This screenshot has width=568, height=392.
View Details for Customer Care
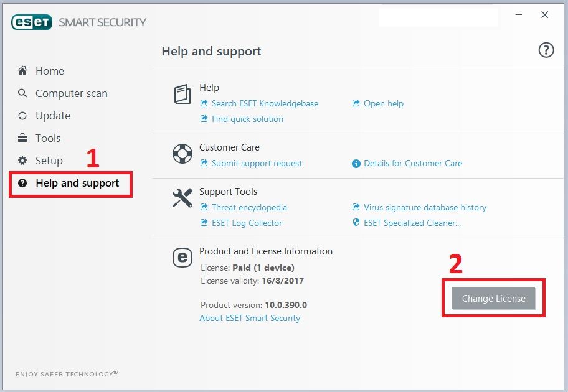pos(413,163)
